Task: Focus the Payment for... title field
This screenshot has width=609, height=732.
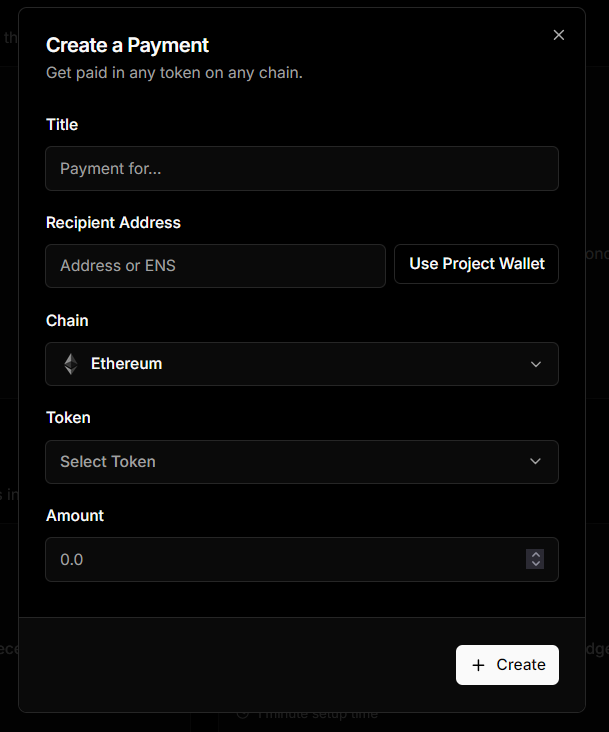Action: (301, 168)
